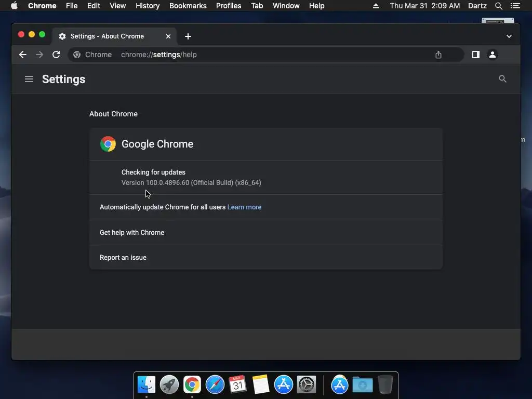
Task: Open the Chrome application menu
Action: coord(42,6)
